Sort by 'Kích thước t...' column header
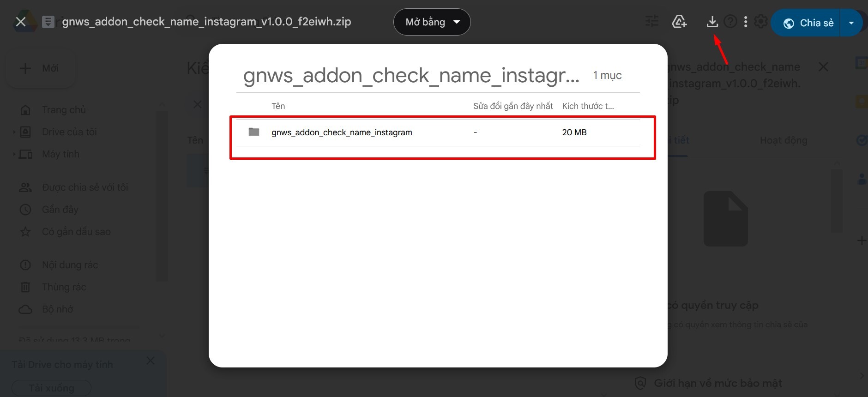868x397 pixels. pos(588,106)
